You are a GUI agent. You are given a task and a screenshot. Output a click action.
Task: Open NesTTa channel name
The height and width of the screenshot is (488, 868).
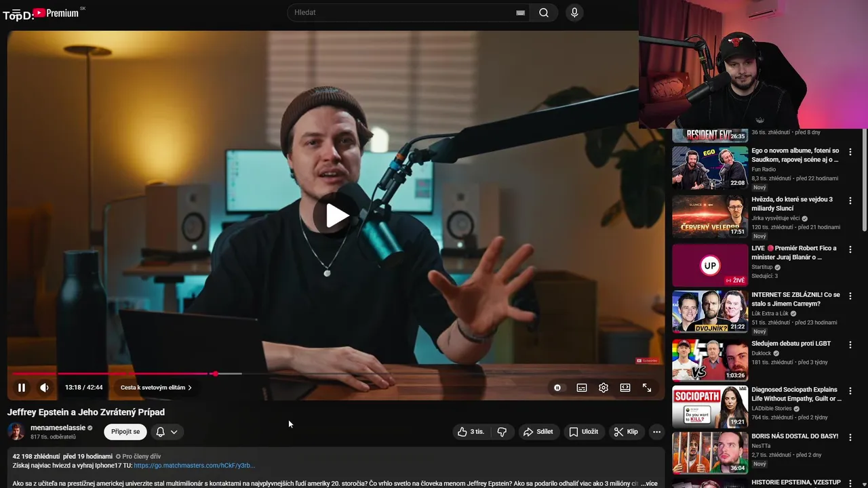coord(761,446)
